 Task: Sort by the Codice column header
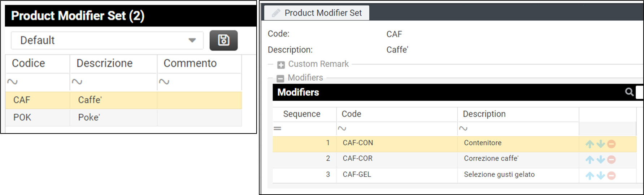click(x=29, y=63)
